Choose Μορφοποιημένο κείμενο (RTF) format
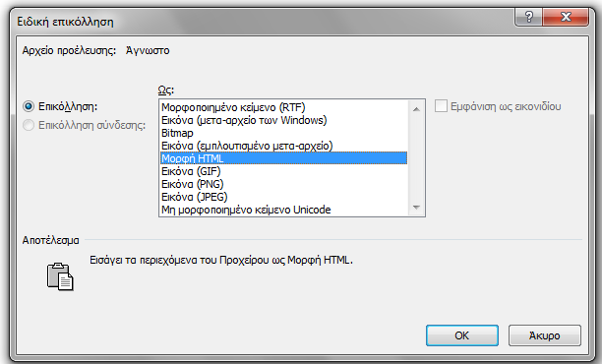602x364 pixels. (283, 107)
